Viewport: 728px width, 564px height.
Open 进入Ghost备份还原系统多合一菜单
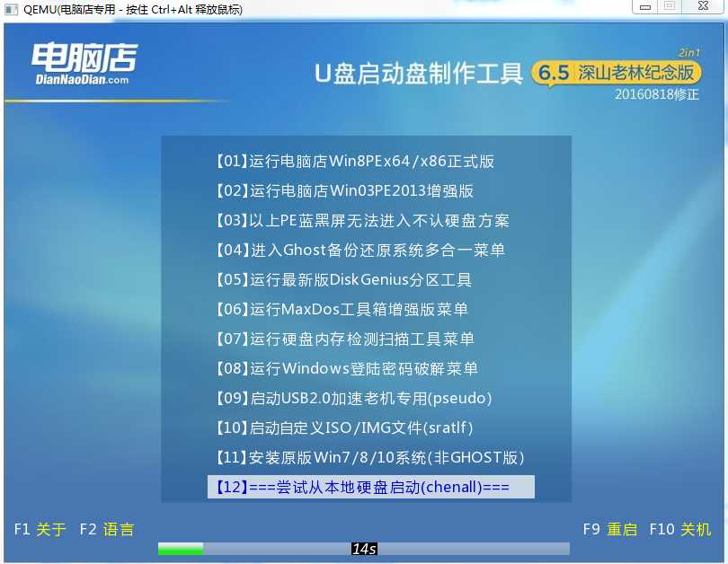pyautogui.click(x=364, y=250)
